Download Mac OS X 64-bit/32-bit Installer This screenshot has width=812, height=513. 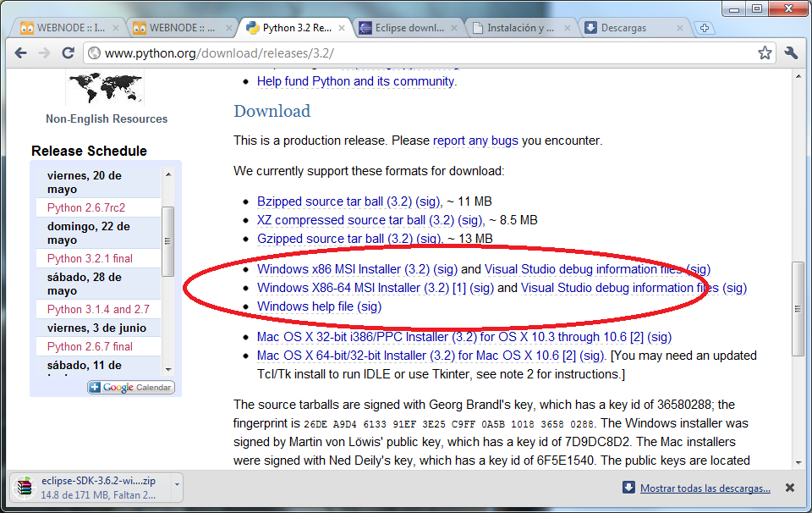click(x=408, y=356)
